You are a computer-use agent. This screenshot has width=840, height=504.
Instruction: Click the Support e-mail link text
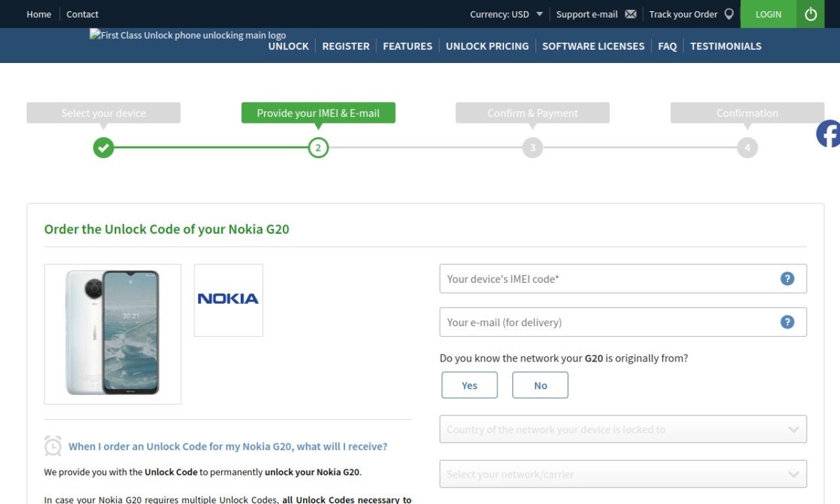pos(587,14)
